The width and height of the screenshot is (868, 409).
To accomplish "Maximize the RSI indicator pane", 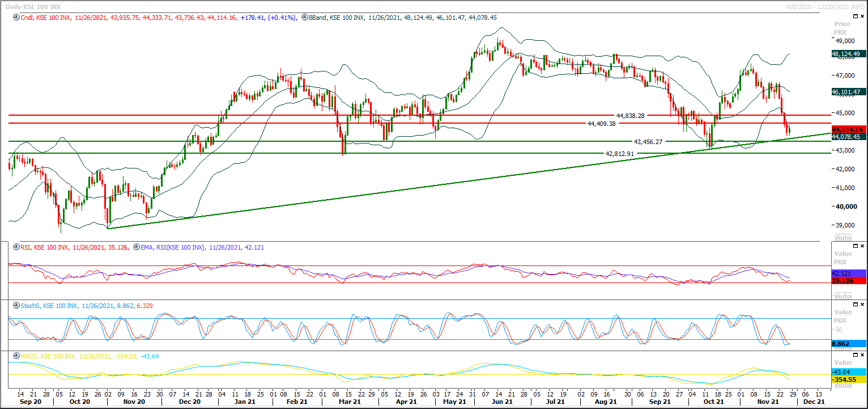I will pos(854,246).
